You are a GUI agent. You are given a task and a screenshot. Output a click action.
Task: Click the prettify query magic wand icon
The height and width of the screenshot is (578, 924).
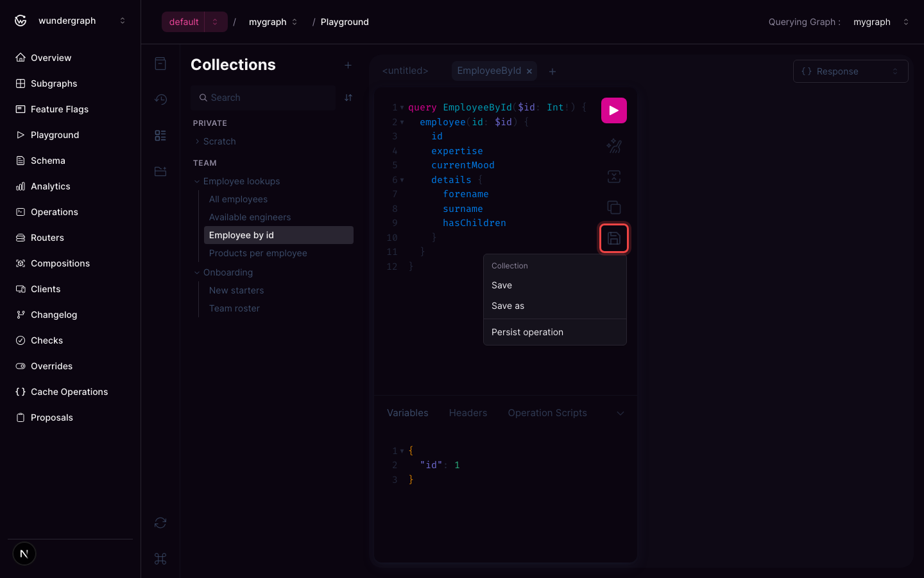pos(614,146)
